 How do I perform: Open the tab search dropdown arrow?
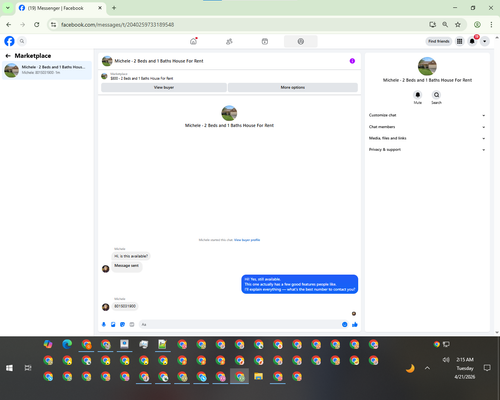click(x=7, y=8)
